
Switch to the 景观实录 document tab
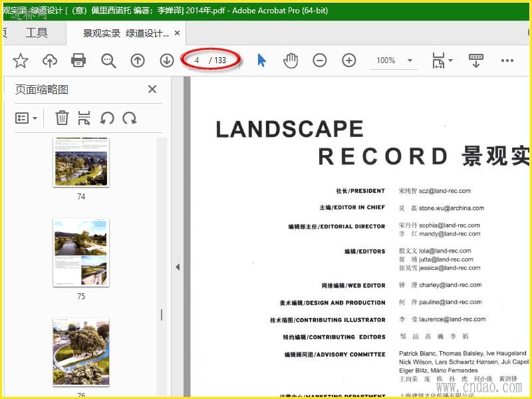(126, 33)
